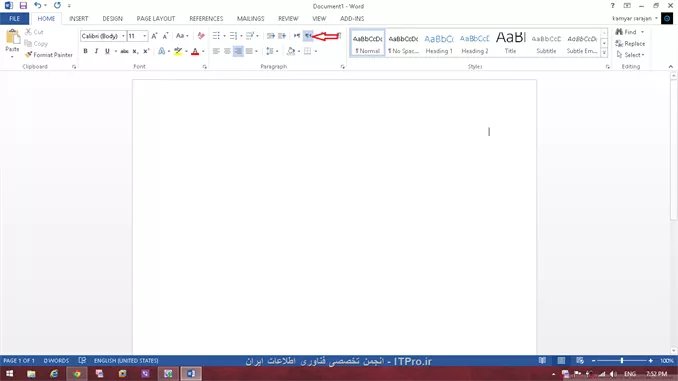Collapse the ribbon with the caret
Screen dimensions: 678x381
point(671,67)
